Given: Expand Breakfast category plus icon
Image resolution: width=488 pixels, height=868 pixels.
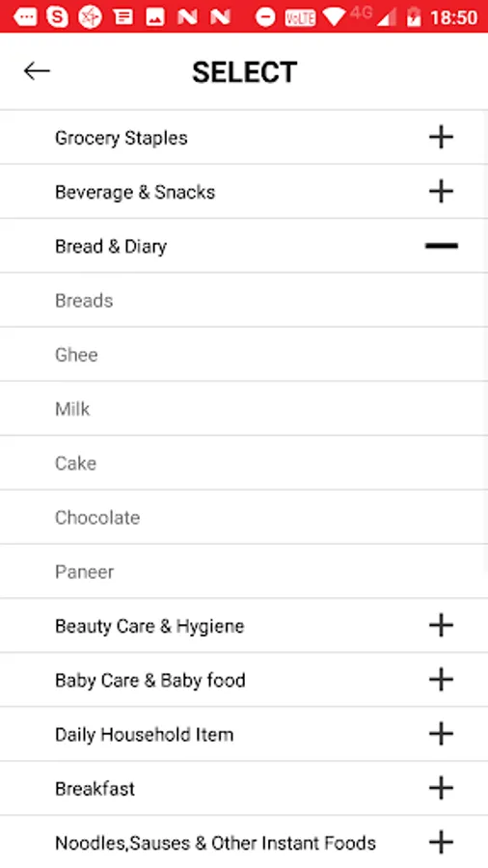Looking at the screenshot, I should (441, 788).
